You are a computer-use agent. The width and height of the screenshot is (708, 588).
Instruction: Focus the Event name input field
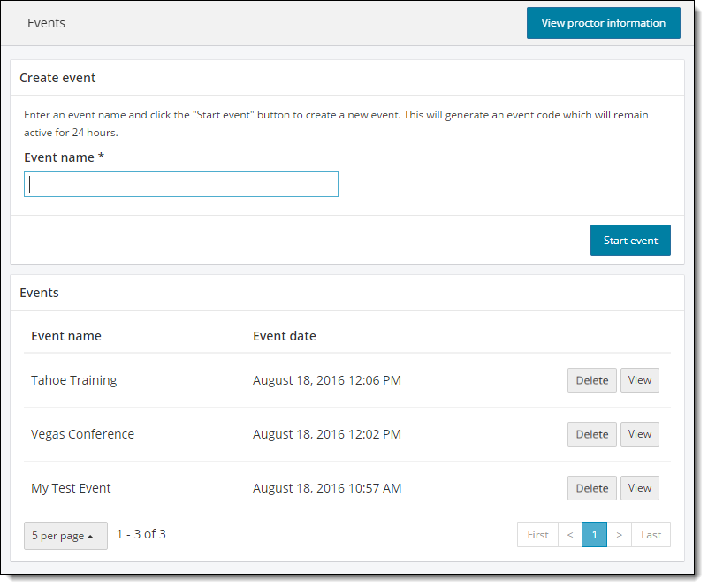[x=181, y=184]
